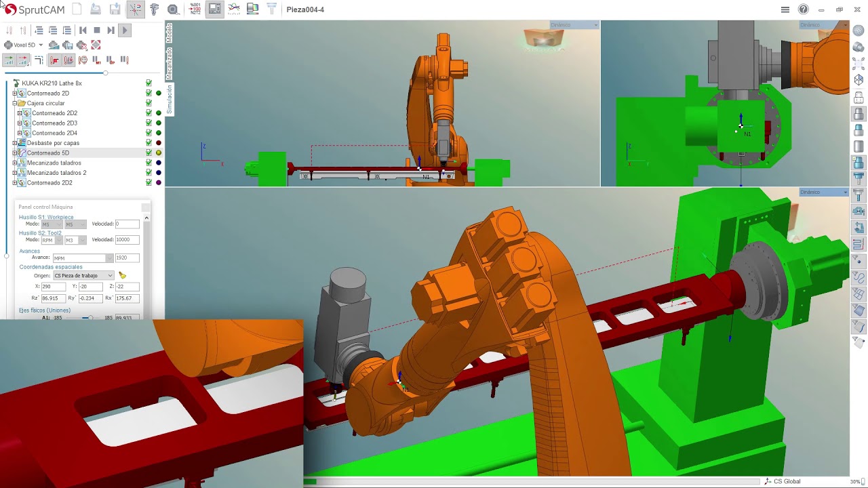Open the Origen coordinate system dropdown
Screen dimensions: 868x488
tap(110, 276)
